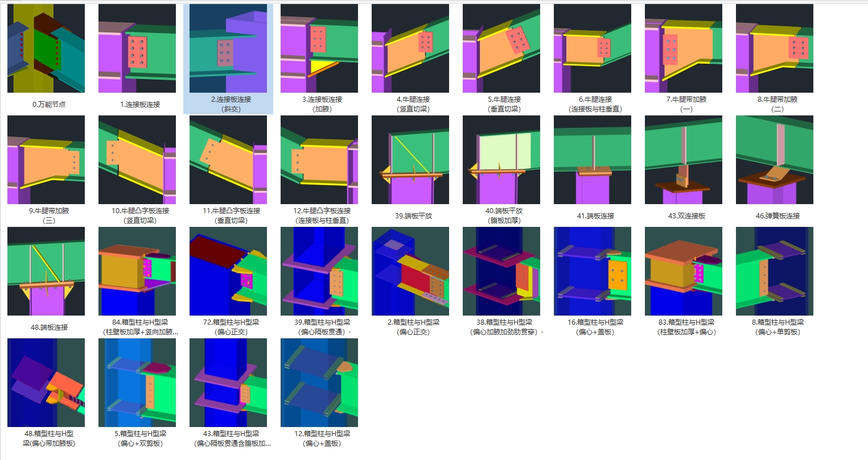Click the label "16.箱型柱与H型梁 (偏心+盖板)"
This screenshot has width=868, height=460.
(x=595, y=327)
